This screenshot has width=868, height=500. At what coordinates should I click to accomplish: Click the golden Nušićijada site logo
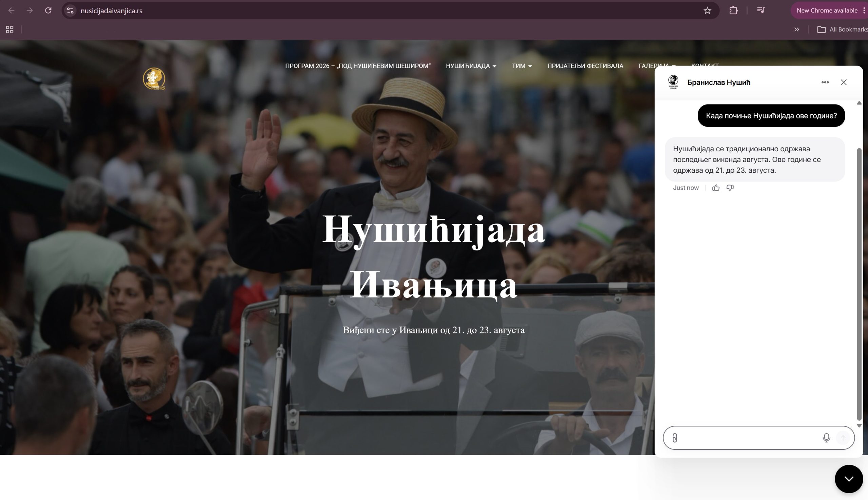tap(154, 79)
